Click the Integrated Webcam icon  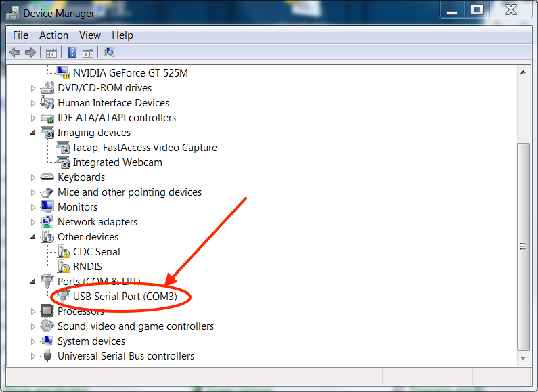[x=63, y=162]
